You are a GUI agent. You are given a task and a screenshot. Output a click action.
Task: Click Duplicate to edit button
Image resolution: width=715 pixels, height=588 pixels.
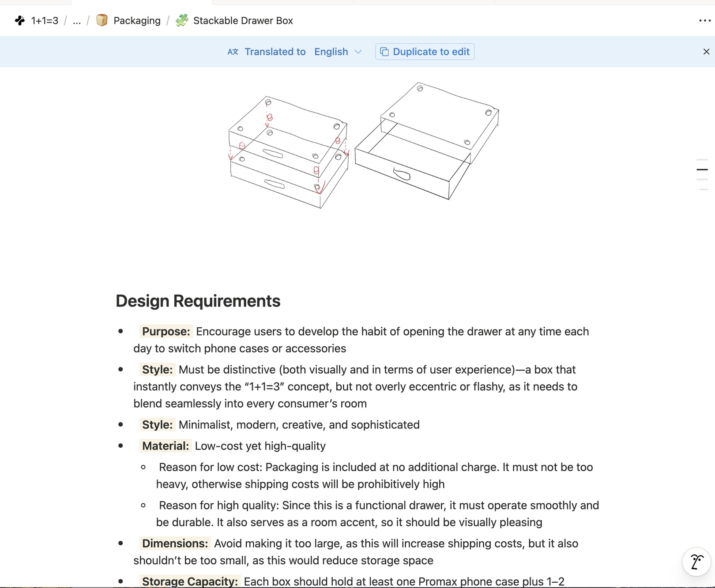point(425,52)
